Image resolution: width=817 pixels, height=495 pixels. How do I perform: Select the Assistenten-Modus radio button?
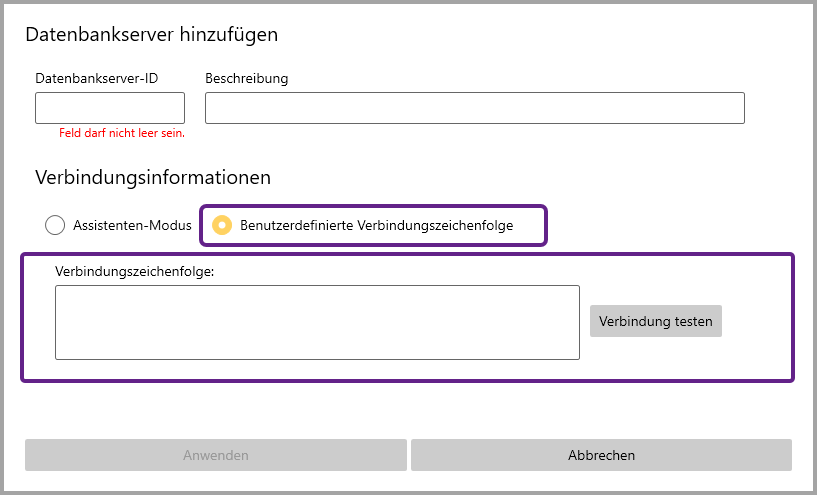55,225
